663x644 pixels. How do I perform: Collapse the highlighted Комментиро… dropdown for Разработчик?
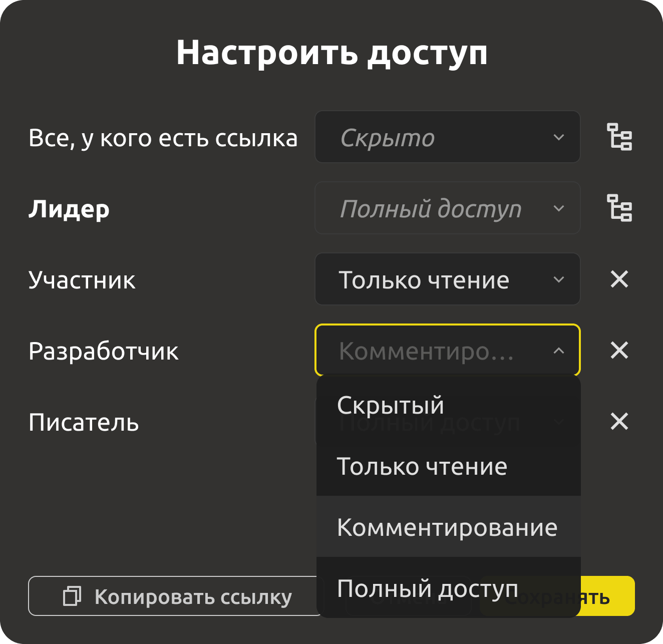[447, 350]
